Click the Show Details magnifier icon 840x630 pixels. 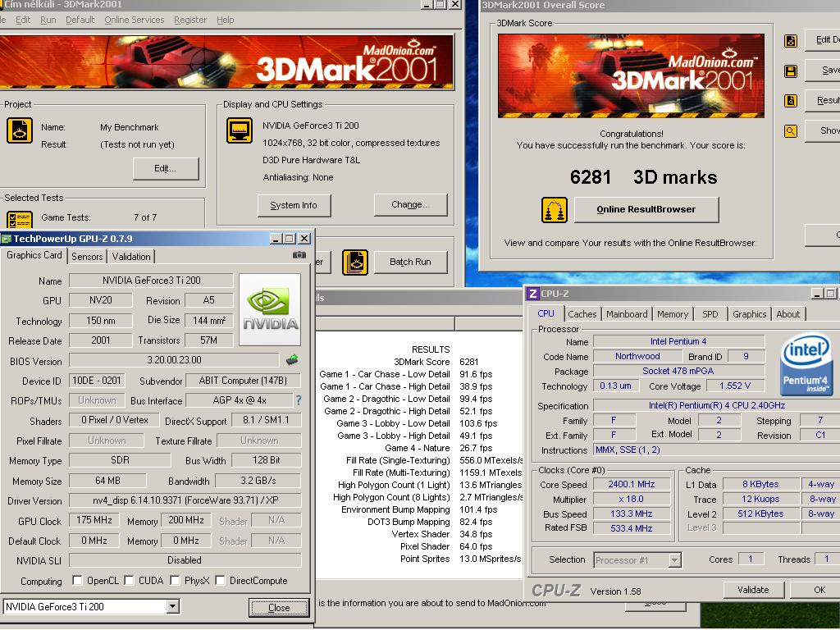point(790,130)
